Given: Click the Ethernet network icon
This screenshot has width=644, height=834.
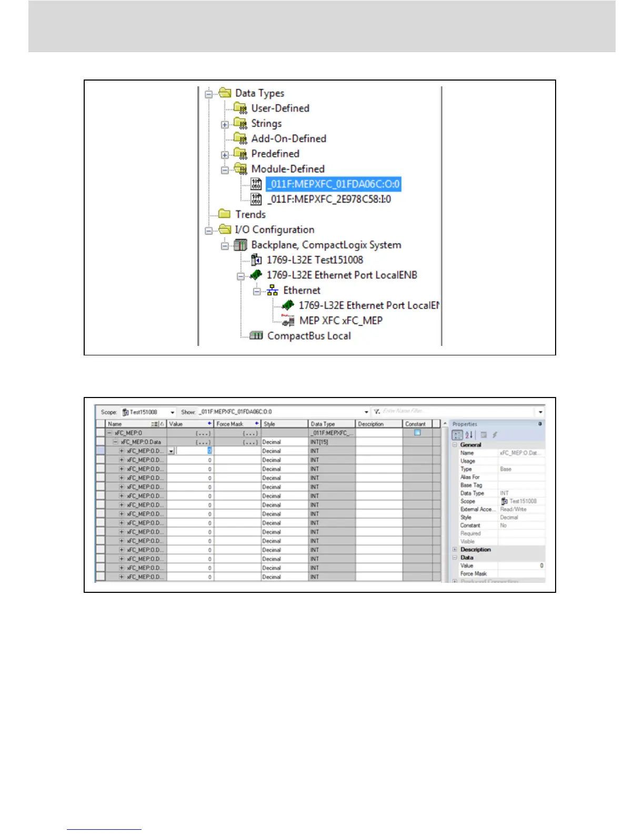Looking at the screenshot, I should click(273, 290).
